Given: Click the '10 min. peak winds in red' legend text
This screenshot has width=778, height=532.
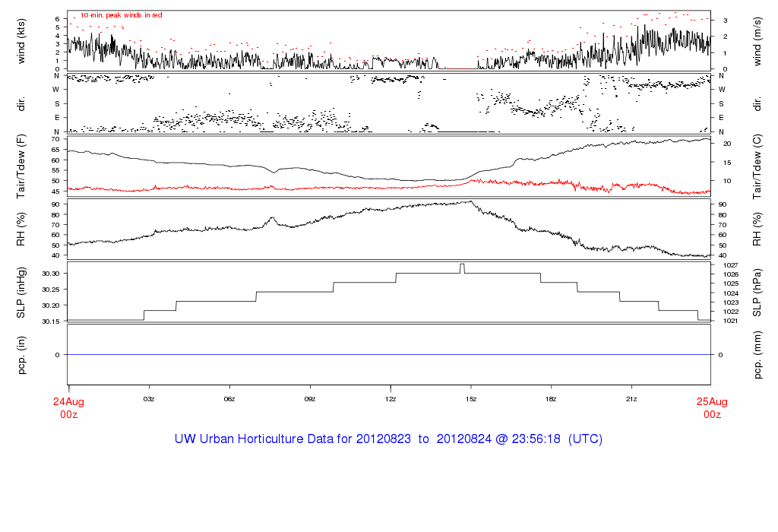Looking at the screenshot, I should [x=122, y=15].
